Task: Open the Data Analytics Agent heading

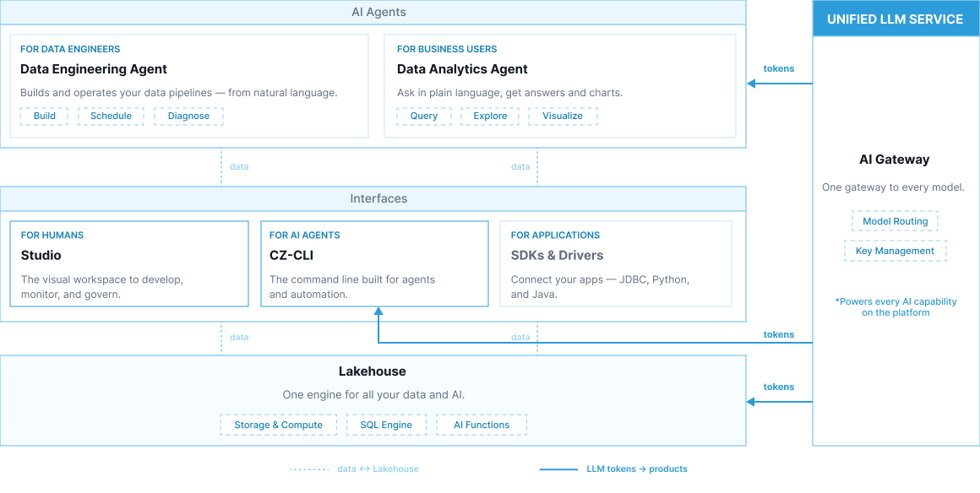Action: [x=462, y=69]
